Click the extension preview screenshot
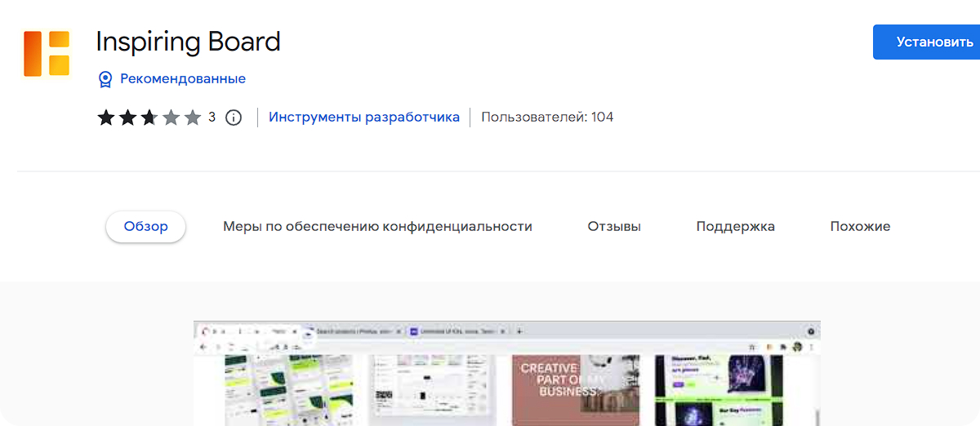The image size is (980, 426). pos(507,374)
